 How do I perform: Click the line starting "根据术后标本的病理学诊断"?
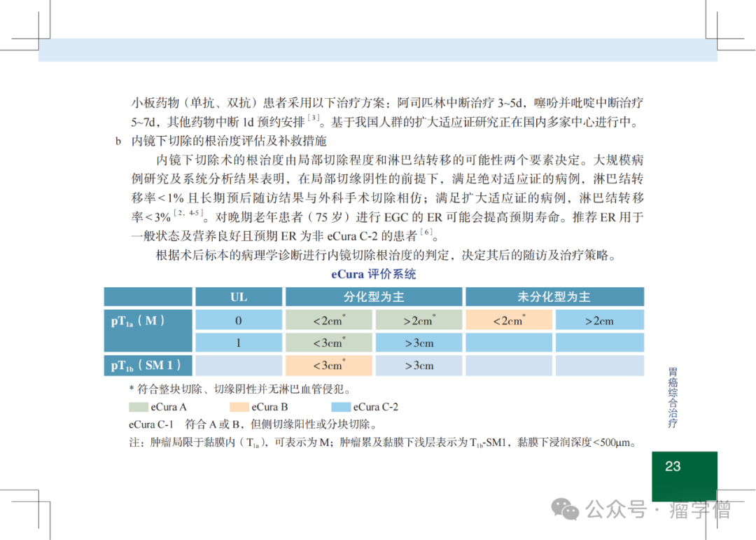click(x=386, y=255)
